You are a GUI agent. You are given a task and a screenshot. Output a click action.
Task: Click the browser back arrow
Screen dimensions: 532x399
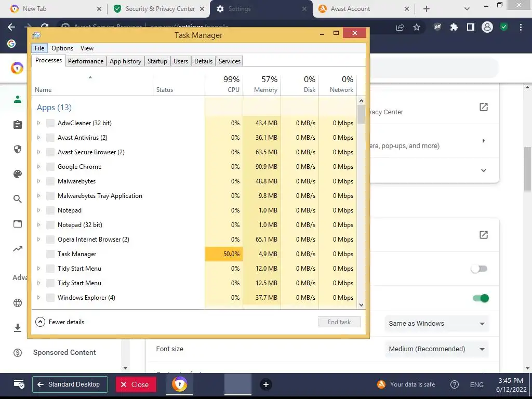click(x=11, y=27)
